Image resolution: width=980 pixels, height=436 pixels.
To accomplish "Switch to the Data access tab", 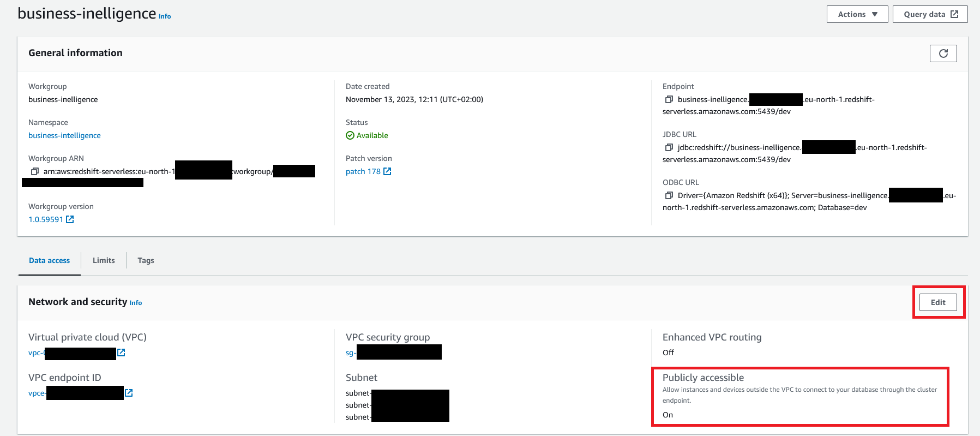I will [49, 260].
